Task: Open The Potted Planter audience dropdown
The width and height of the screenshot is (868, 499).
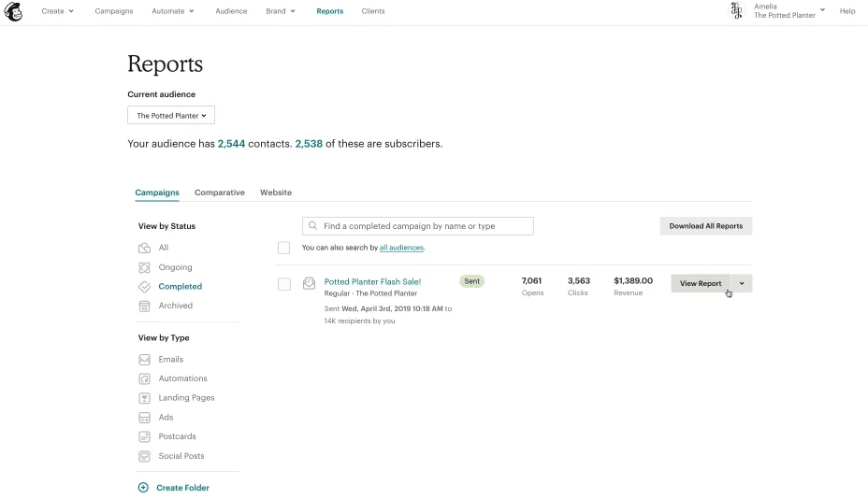Action: (171, 116)
